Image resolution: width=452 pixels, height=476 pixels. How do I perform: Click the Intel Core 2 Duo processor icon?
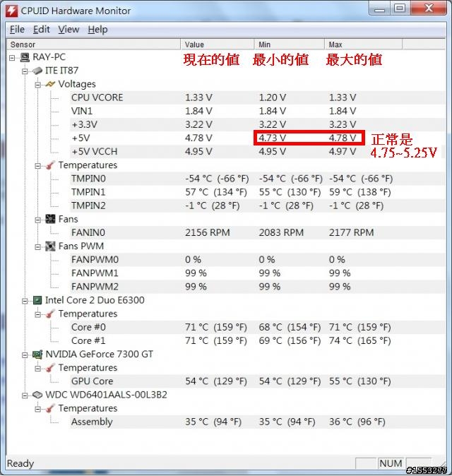tap(37, 301)
